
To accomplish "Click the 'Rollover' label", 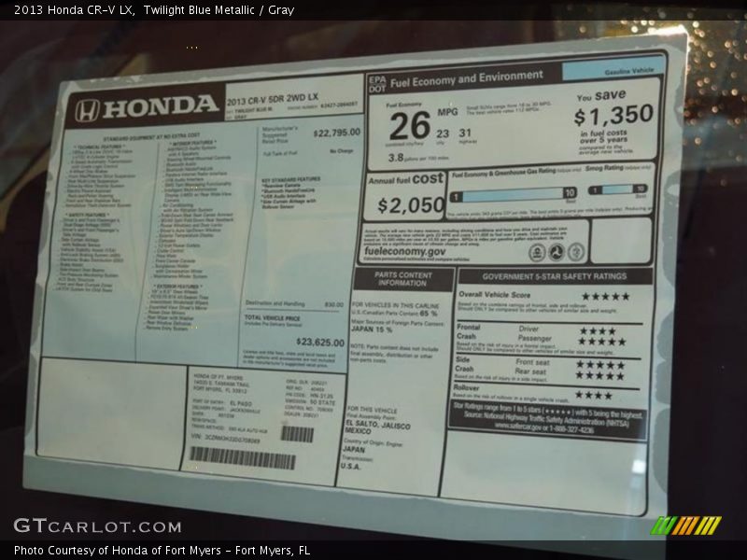I will (466, 387).
